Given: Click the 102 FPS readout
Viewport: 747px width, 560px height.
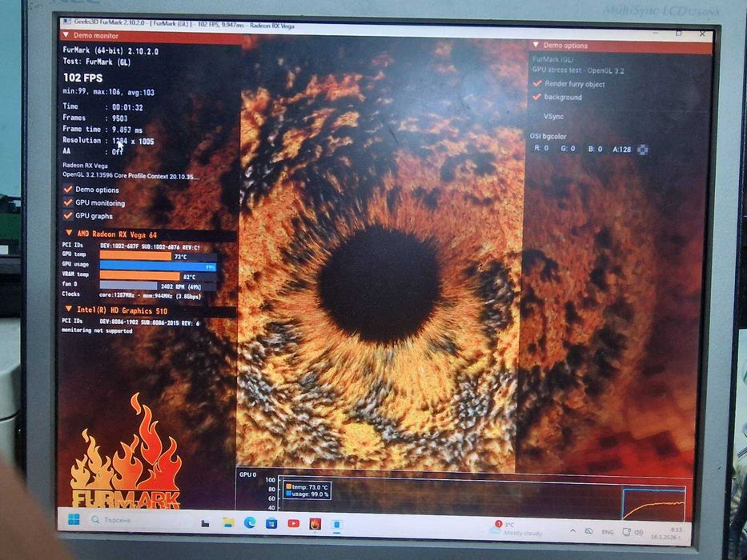Looking at the screenshot, I should coord(83,78).
